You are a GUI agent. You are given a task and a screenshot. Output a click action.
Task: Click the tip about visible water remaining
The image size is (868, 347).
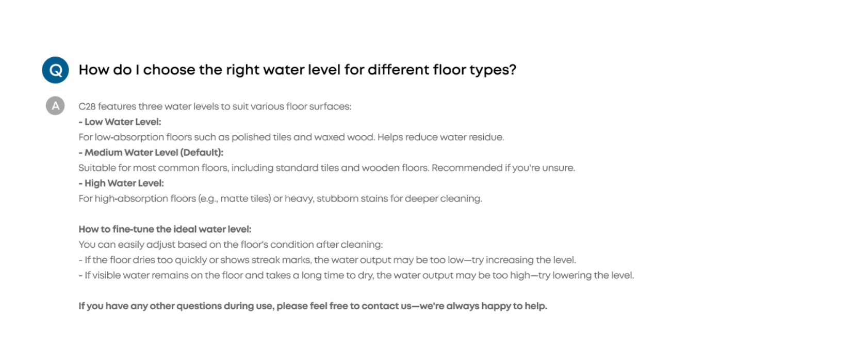tap(356, 275)
